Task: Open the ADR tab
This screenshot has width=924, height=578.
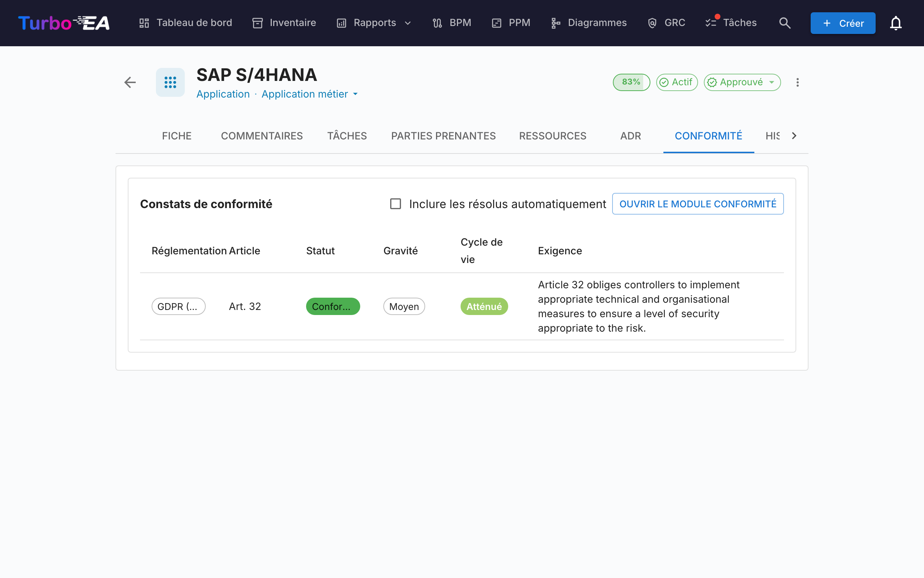Action: pyautogui.click(x=631, y=136)
